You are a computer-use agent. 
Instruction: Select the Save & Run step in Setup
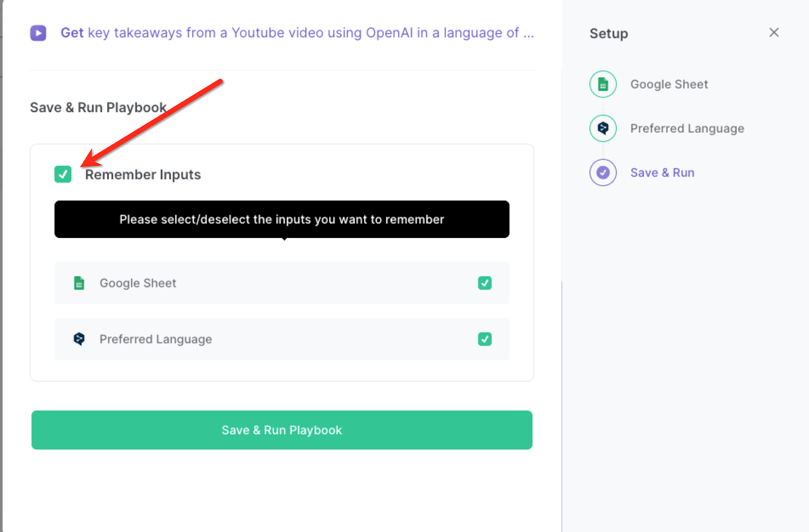point(662,172)
